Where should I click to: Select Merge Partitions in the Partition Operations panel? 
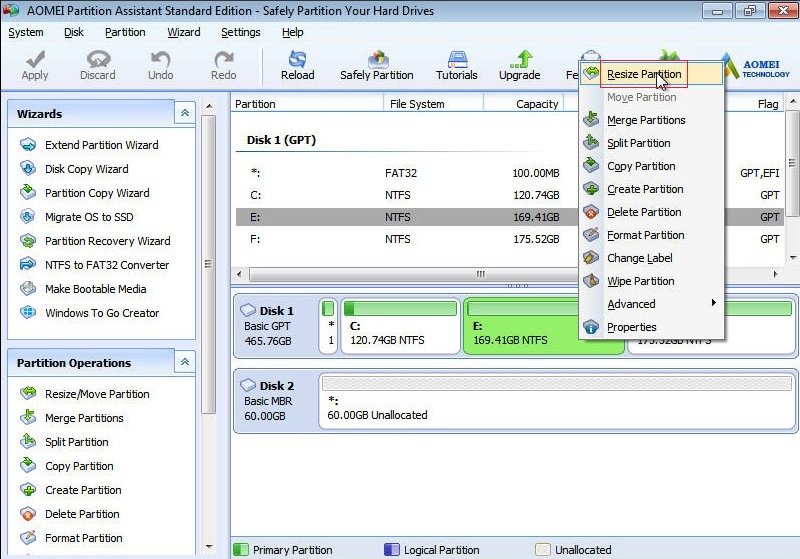point(71,418)
